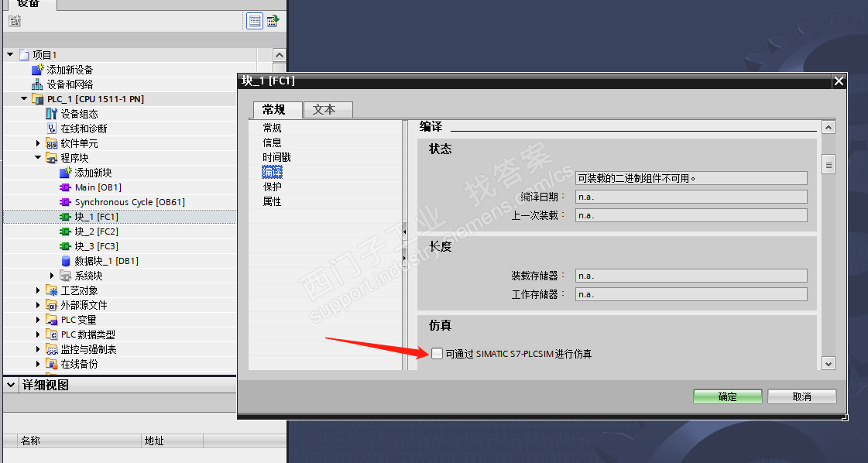Click the 在线和诊断 stethoscope icon

(x=51, y=129)
